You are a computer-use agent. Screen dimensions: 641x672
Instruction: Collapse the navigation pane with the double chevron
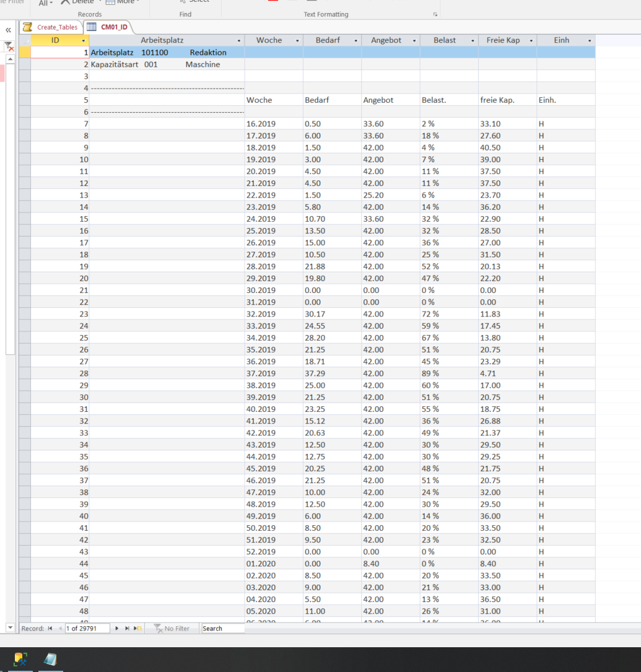pos(8,30)
